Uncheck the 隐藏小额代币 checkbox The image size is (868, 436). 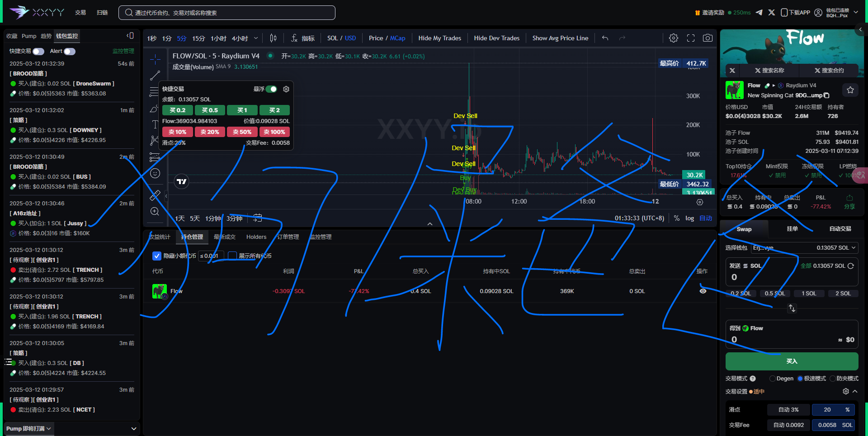click(157, 256)
